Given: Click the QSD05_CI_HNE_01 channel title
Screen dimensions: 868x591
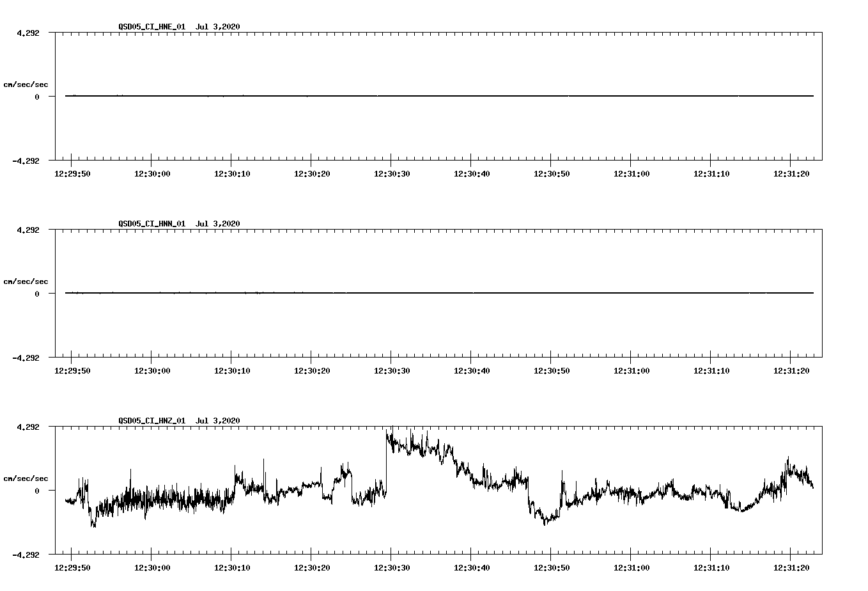Looking at the screenshot, I should [152, 26].
